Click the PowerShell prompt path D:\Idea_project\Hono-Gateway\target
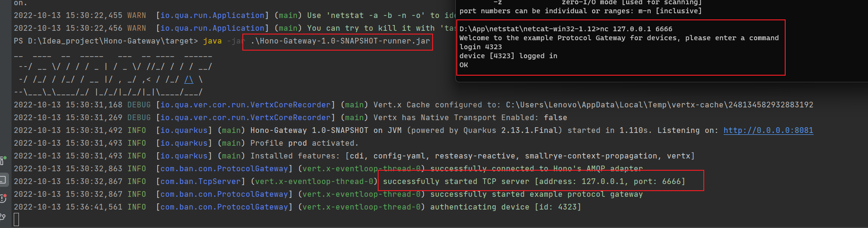 click(113, 41)
